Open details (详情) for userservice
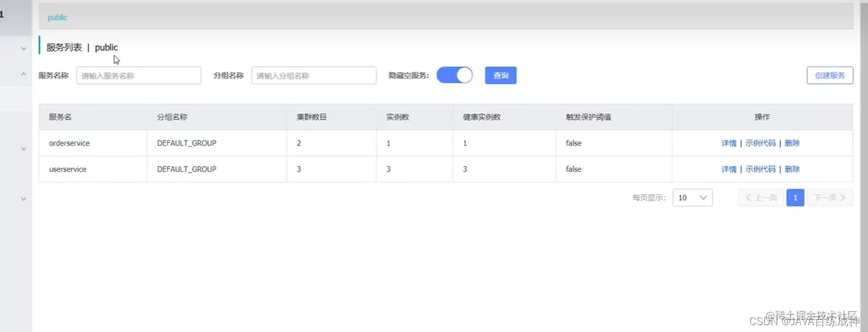Screen dimensions: 868x332 728,169
